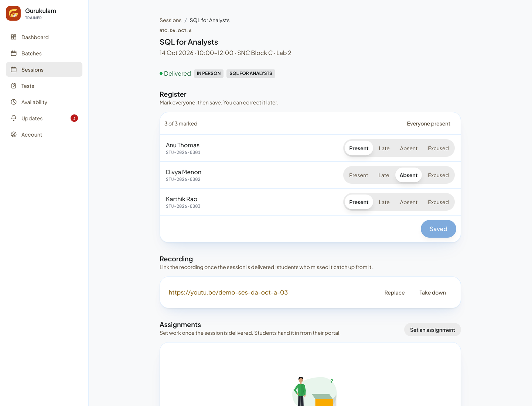The width and height of the screenshot is (532, 406).
Task: Mark Divya Menon as Present
Action: coord(358,175)
